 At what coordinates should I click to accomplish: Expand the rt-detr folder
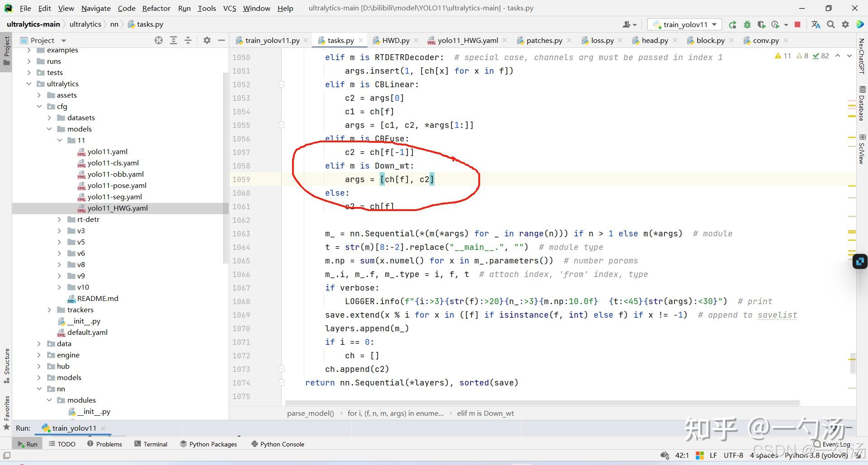[59, 219]
